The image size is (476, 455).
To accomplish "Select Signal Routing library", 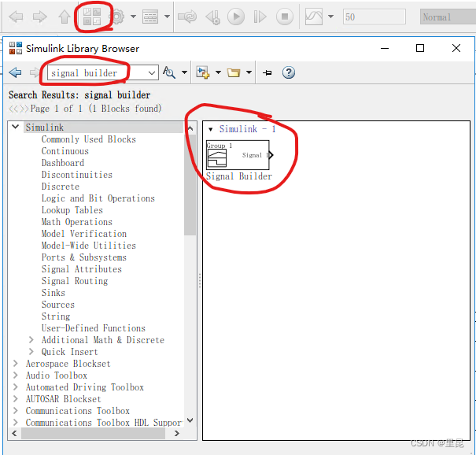I will coord(75,281).
